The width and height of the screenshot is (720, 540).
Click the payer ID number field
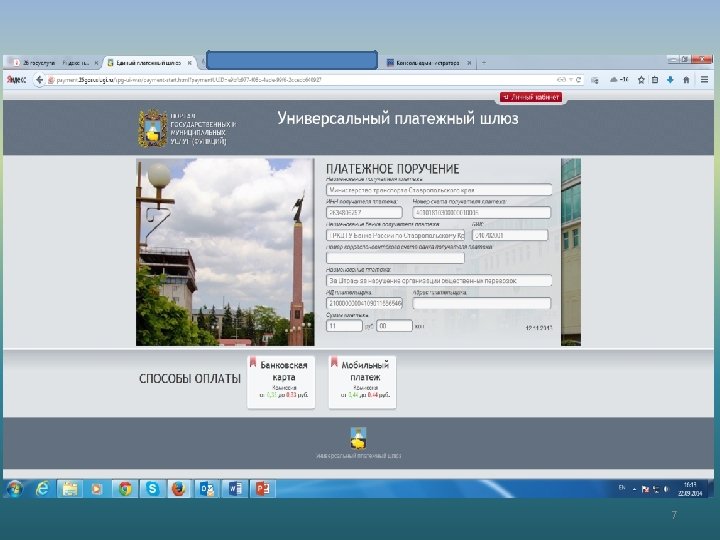[x=364, y=303]
